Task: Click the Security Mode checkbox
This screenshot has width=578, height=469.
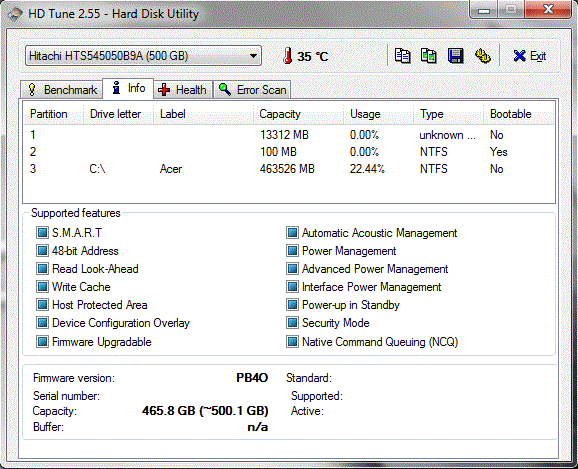Action: coord(292,323)
